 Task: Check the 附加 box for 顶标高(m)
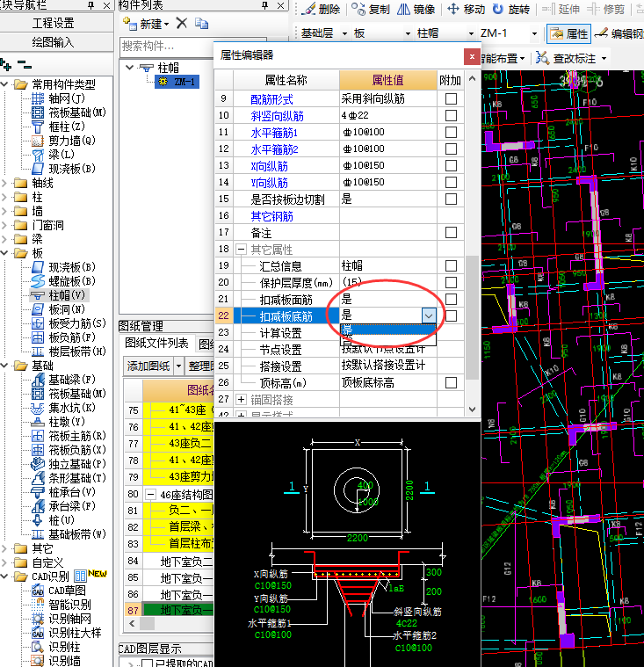[x=451, y=382]
